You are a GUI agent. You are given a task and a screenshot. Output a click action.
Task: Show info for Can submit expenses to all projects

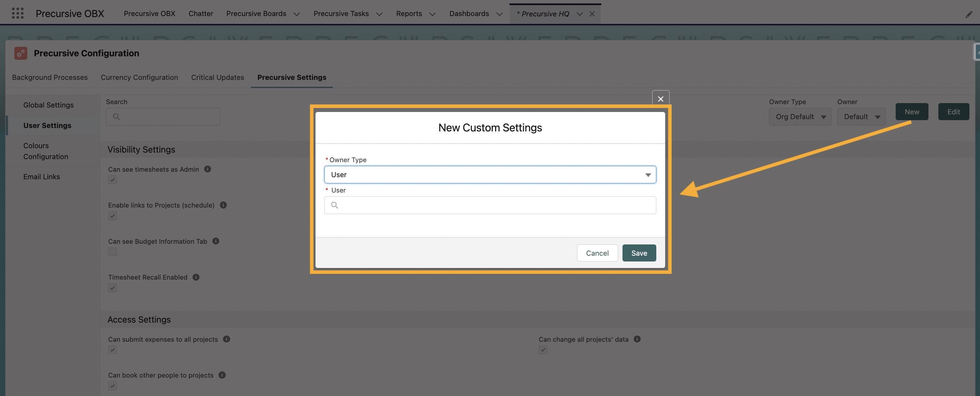[226, 339]
